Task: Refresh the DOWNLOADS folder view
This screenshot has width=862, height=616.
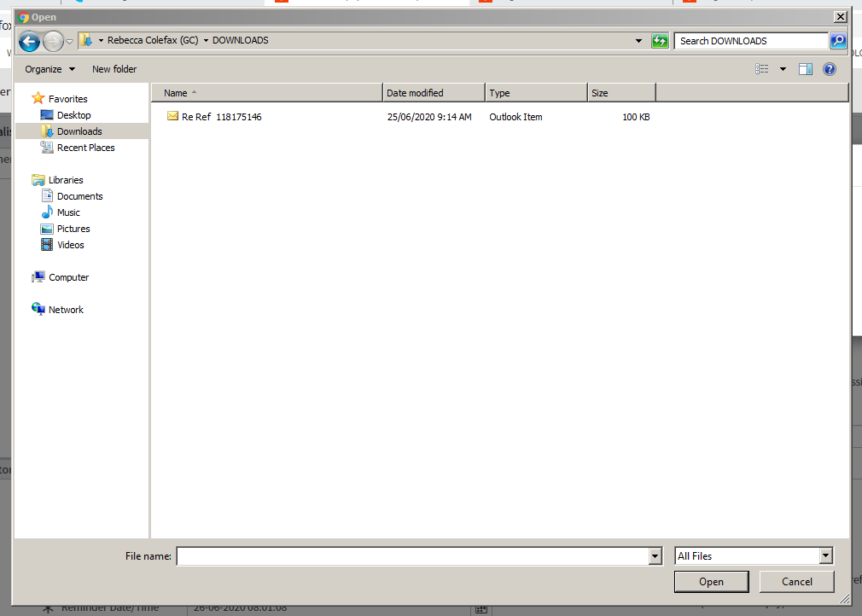Action: click(x=660, y=41)
